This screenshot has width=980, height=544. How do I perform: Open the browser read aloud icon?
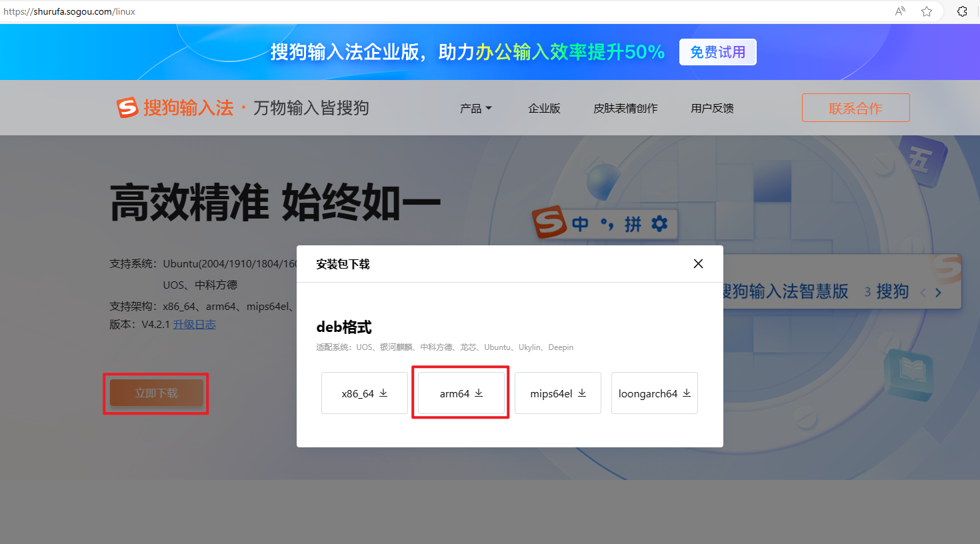(901, 11)
